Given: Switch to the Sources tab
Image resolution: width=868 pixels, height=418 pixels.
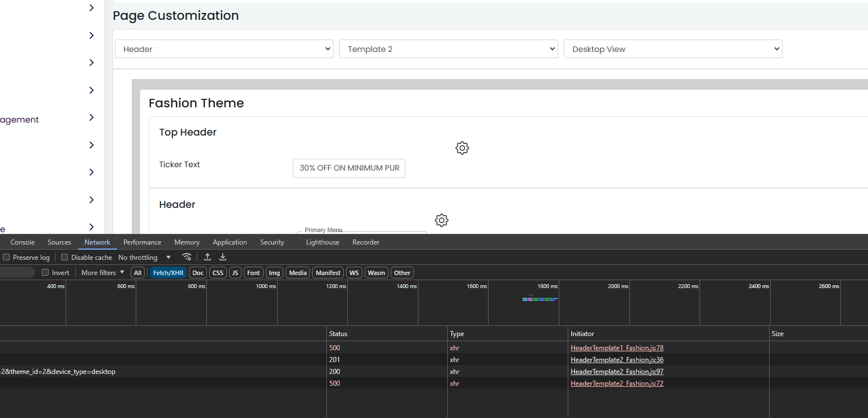Looking at the screenshot, I should (x=59, y=242).
